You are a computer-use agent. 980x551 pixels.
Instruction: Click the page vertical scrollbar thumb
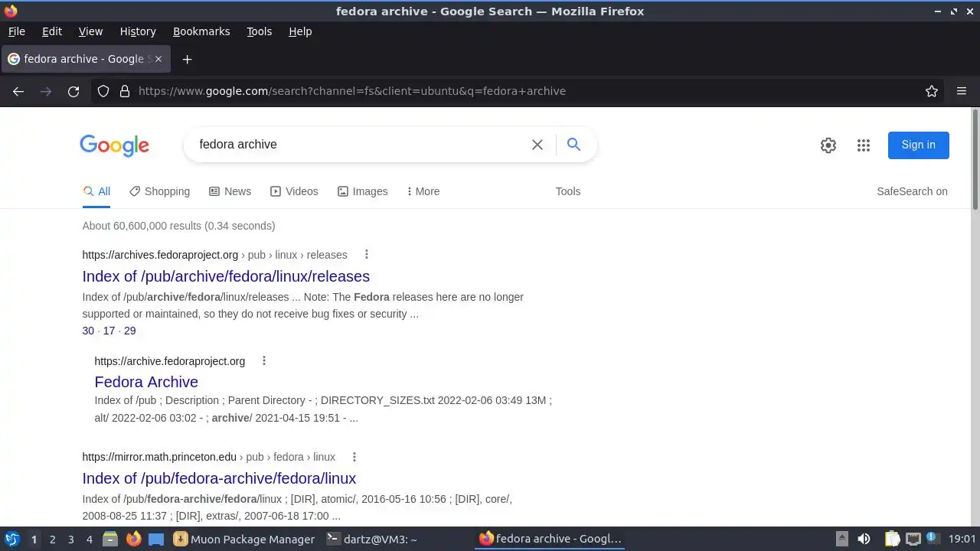click(x=975, y=161)
